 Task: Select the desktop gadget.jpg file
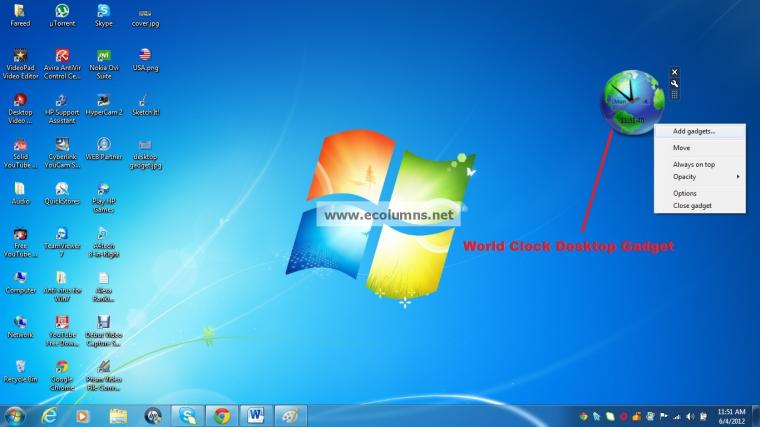click(x=145, y=155)
